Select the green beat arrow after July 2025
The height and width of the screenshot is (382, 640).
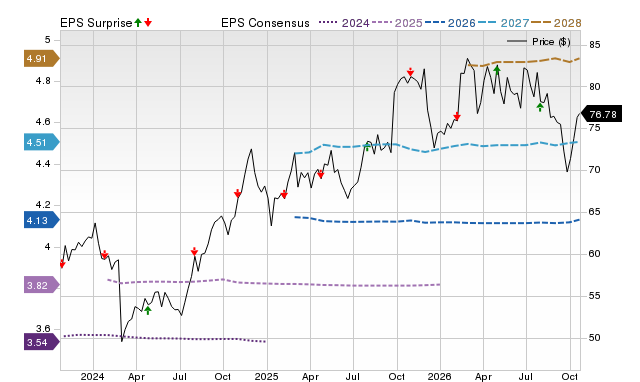point(367,147)
